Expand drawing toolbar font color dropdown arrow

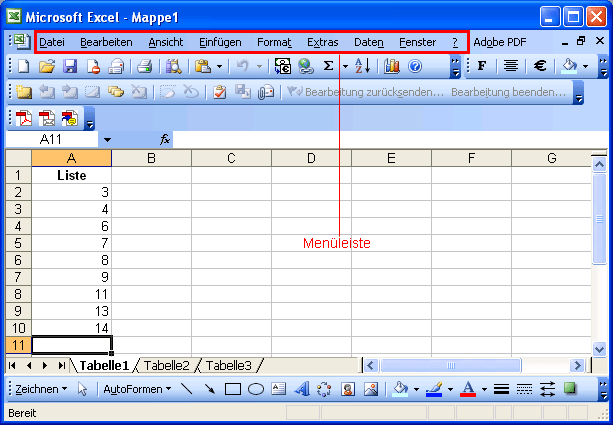click(x=484, y=389)
